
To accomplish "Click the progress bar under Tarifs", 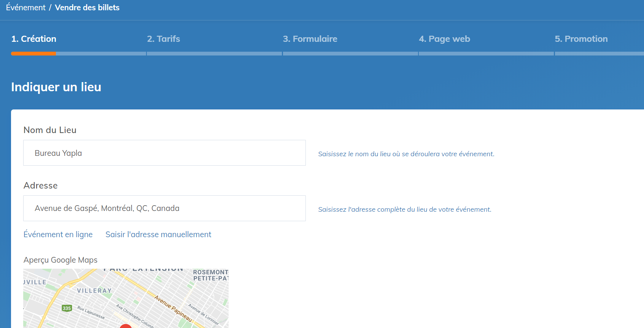I will [x=214, y=54].
